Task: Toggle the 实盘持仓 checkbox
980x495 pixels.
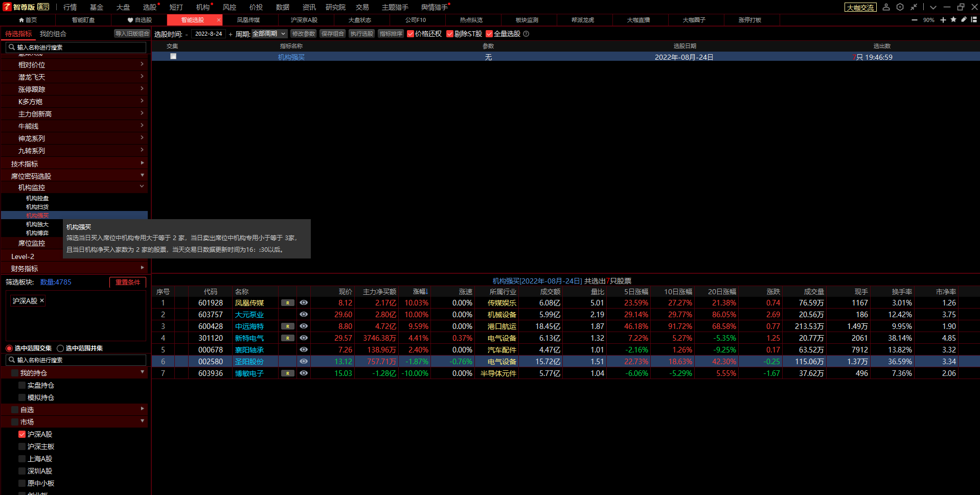Action: 22,385
